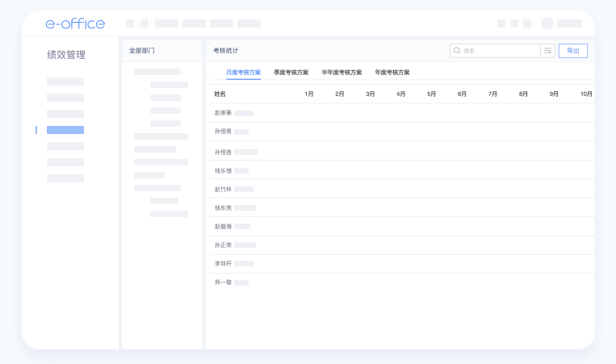Click the magnifier icon in search box
Screen dimensions: 616x364
tap(457, 50)
